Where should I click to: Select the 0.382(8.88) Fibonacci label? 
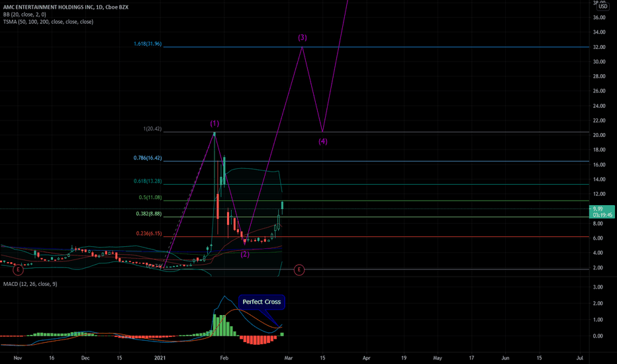(x=149, y=214)
